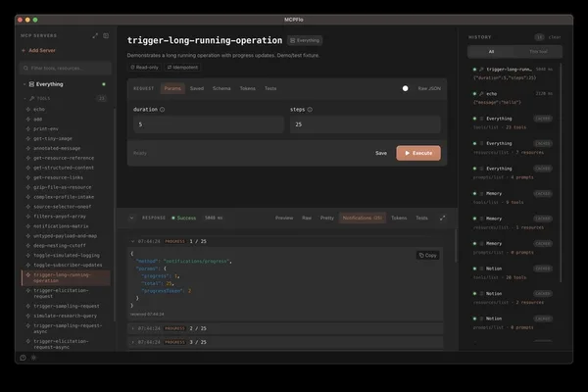This screenshot has height=392, width=588.
Task: Click the Execute button
Action: pos(418,153)
